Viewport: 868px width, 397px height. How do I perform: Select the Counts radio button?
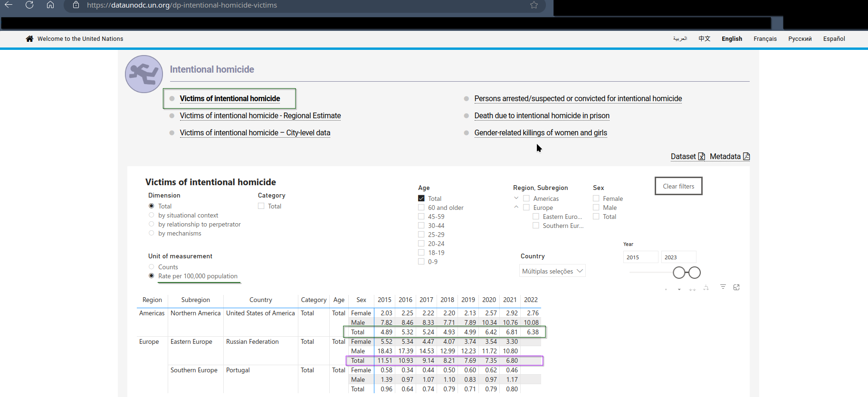click(x=152, y=267)
